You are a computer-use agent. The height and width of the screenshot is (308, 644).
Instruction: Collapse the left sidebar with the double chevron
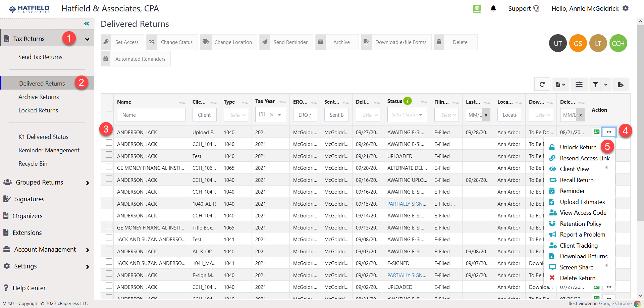(x=87, y=23)
